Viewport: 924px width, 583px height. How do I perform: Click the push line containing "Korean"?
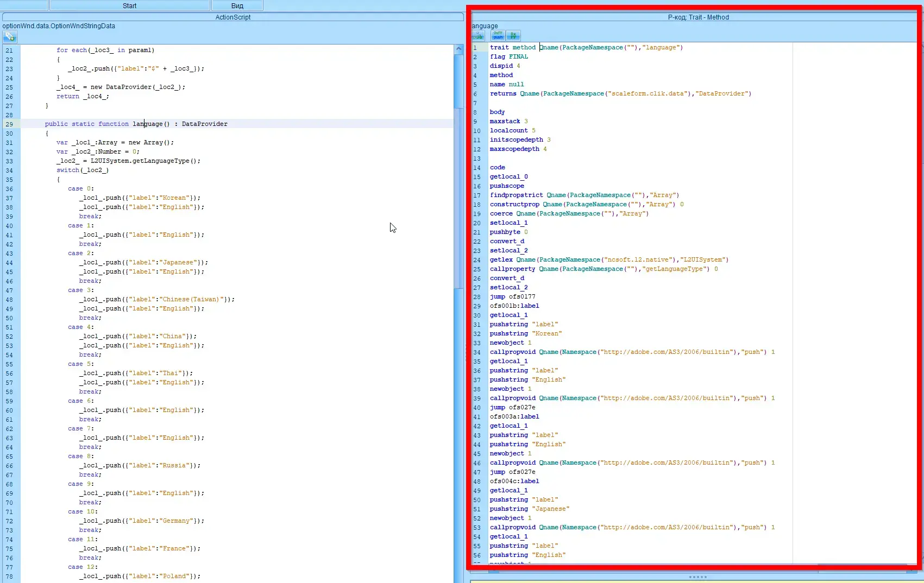tap(140, 198)
